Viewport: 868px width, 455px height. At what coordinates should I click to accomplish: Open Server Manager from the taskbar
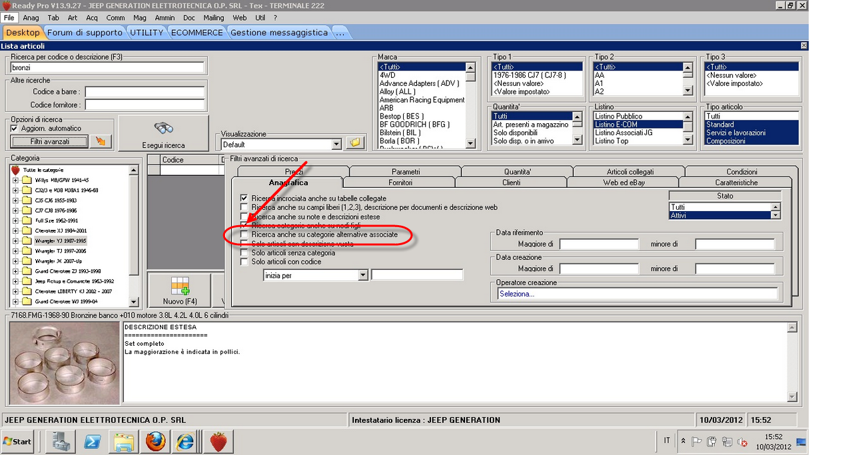(62, 441)
